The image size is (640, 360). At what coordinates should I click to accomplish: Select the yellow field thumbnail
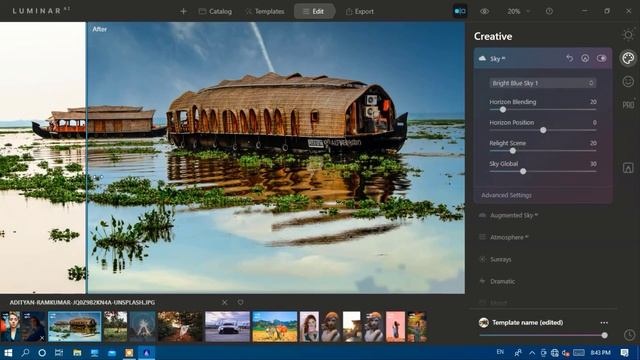275,327
